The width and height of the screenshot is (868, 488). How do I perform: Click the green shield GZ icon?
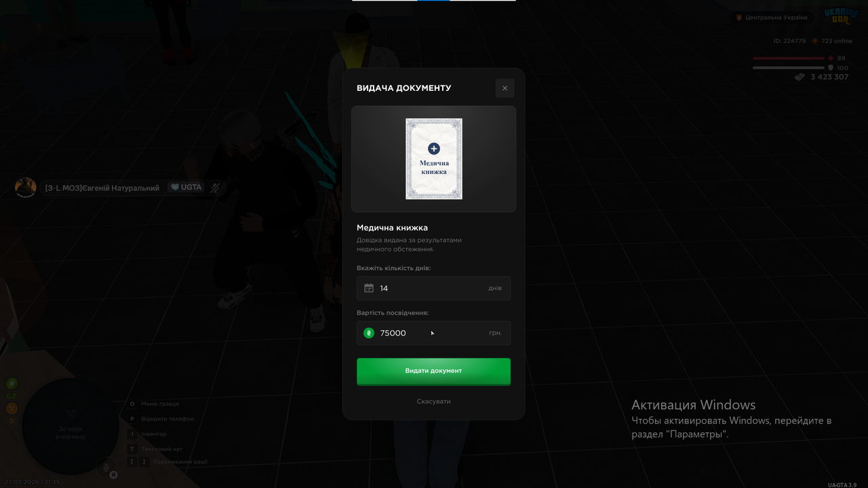click(12, 384)
